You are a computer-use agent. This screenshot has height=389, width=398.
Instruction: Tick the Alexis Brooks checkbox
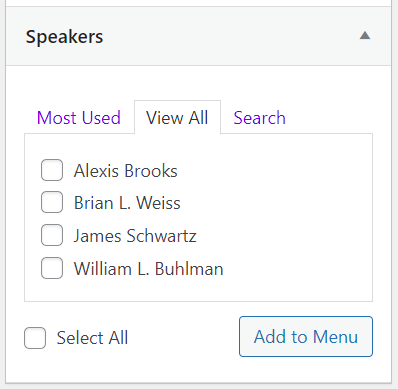pos(52,170)
